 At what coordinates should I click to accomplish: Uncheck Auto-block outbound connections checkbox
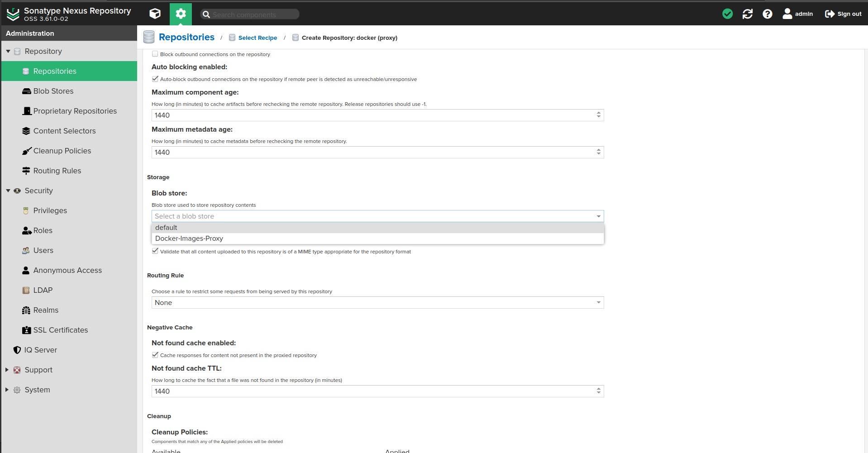pos(155,79)
